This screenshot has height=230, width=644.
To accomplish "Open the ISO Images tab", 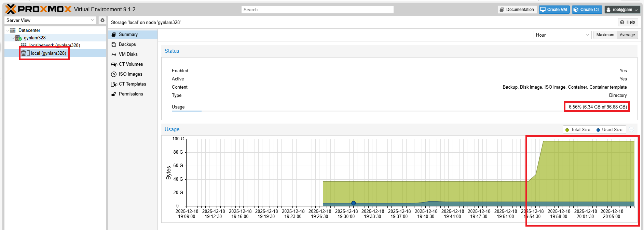I will [x=133, y=74].
